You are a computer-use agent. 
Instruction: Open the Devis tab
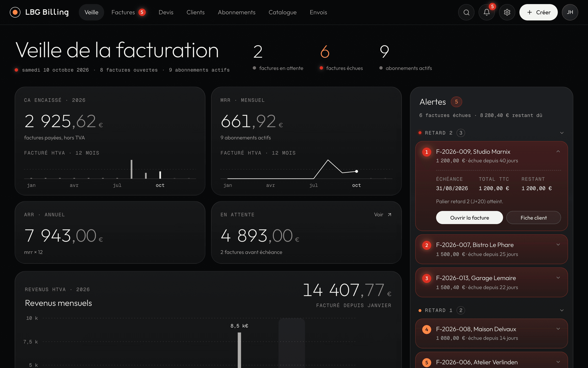point(166,12)
